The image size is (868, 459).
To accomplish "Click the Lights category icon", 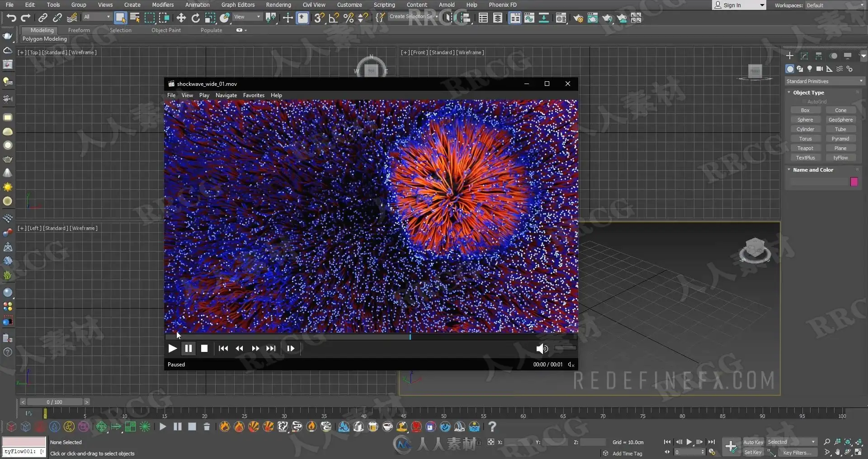I will (x=810, y=69).
